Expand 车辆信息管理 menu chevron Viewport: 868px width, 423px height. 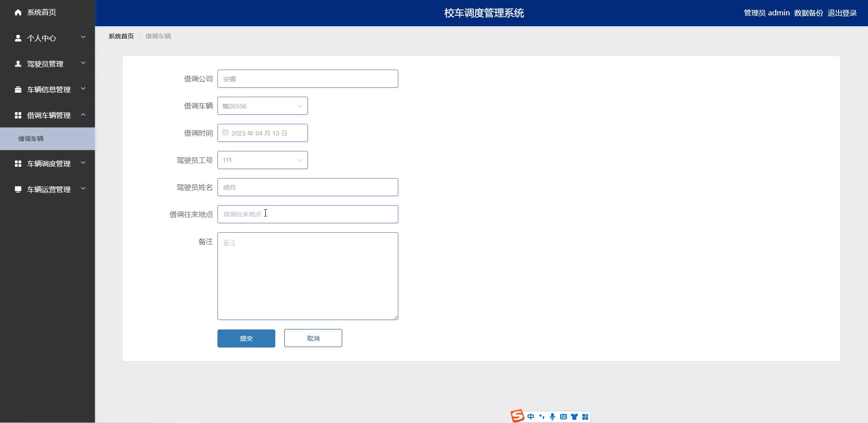[83, 89]
